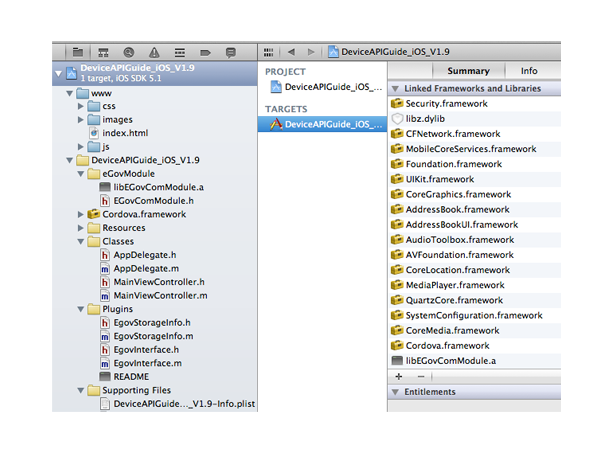Open the Debug navigator
Image resolution: width=600 pixels, height=450 pixels.
pyautogui.click(x=180, y=51)
